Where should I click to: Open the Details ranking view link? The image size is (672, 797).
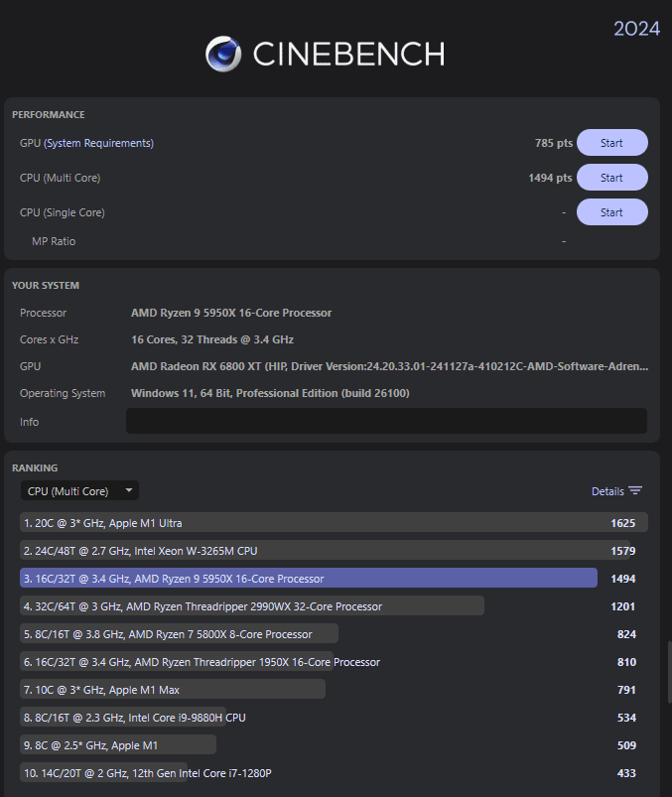click(607, 491)
